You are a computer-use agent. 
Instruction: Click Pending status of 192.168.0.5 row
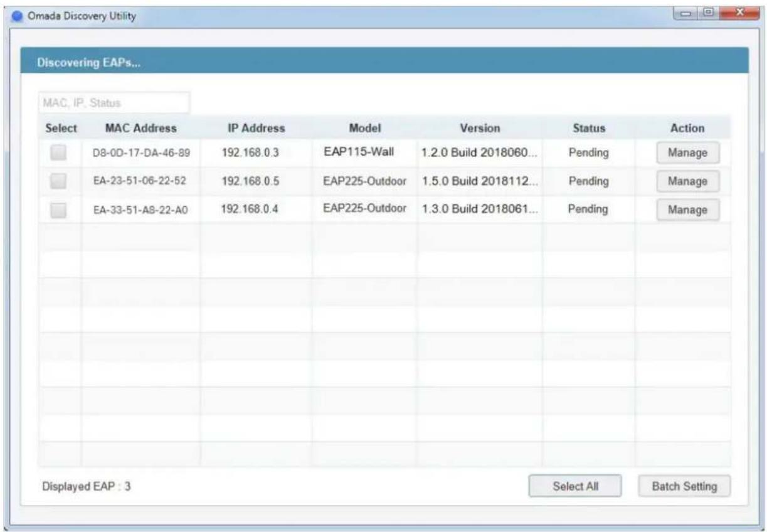click(588, 181)
